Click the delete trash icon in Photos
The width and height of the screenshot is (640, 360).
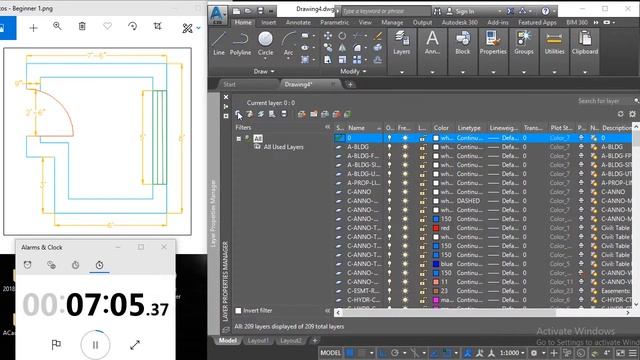pyautogui.click(x=82, y=27)
